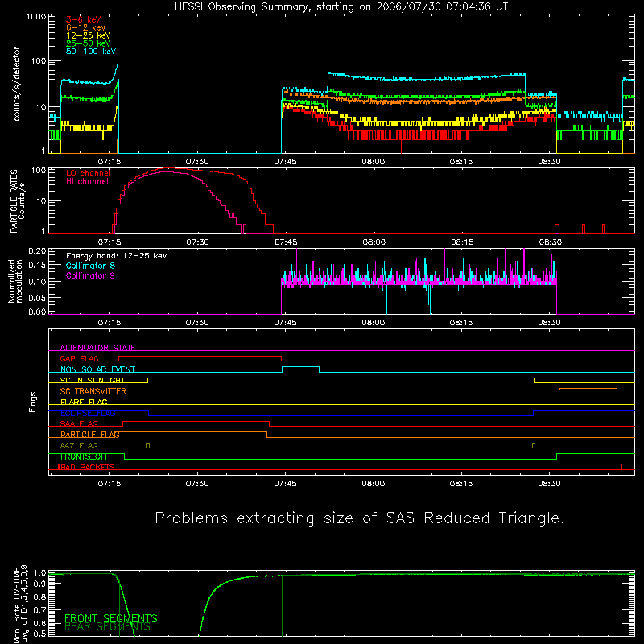Click the SAA FLAG label
644x644 pixels.
79,423
